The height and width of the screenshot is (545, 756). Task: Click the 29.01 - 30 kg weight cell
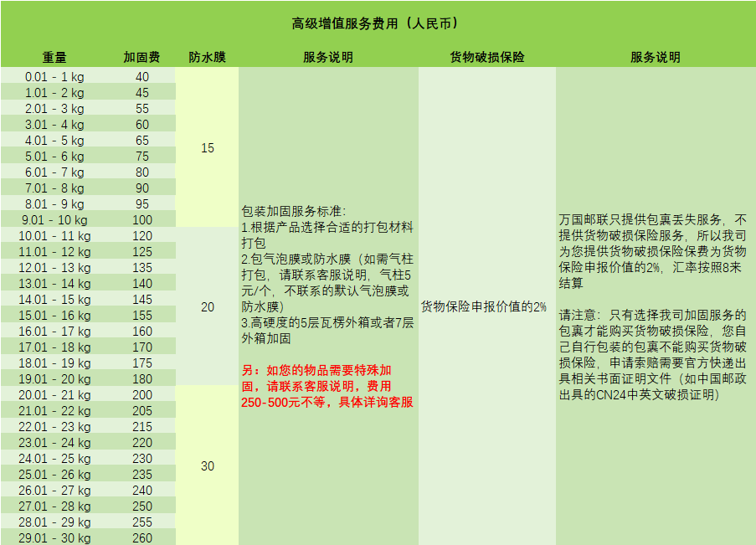coord(55,538)
